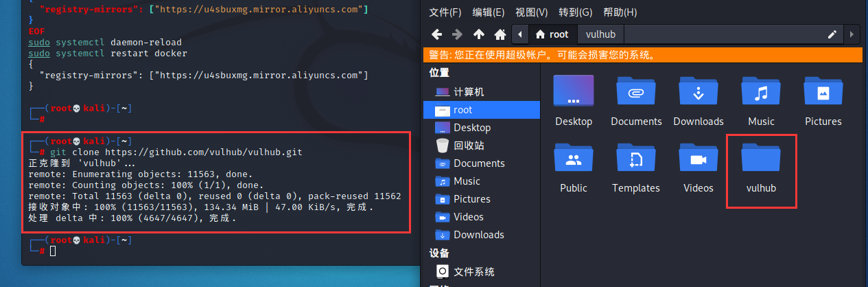Click 位置 sidebar heading
The width and height of the screenshot is (868, 287).
(439, 73)
